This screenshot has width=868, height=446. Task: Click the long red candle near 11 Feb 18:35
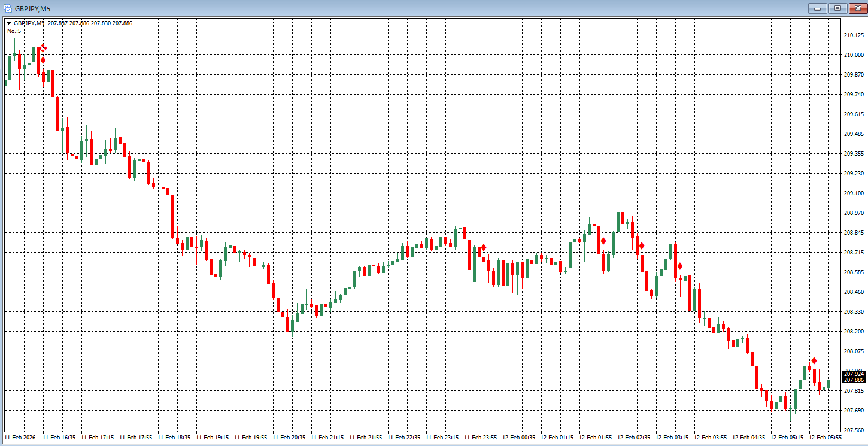click(172, 216)
